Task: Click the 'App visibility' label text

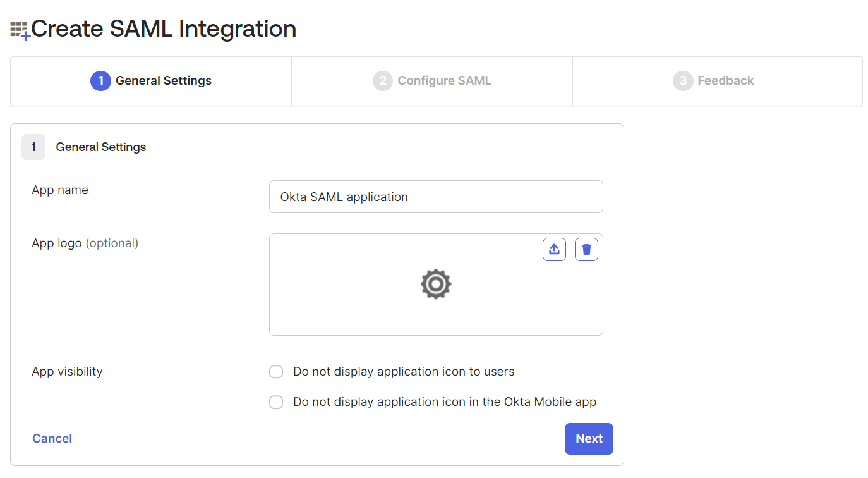Action: click(67, 372)
